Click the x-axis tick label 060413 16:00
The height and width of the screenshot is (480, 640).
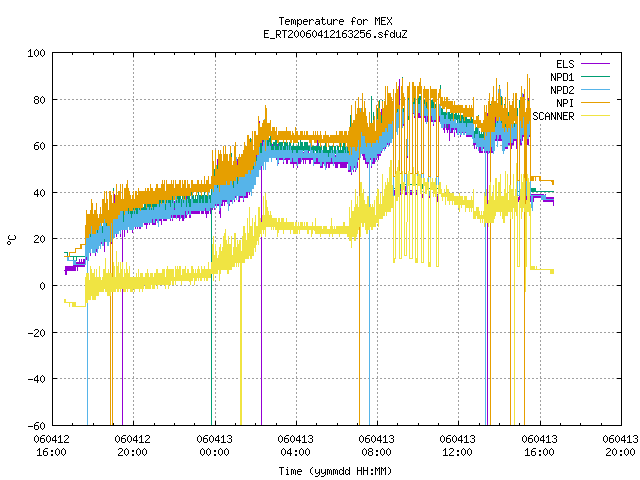coord(539,446)
